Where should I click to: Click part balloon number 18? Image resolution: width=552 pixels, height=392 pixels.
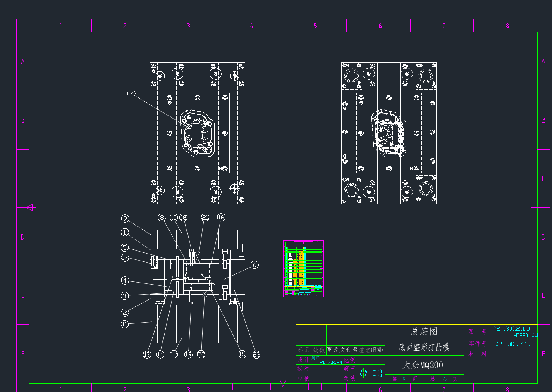point(183,217)
